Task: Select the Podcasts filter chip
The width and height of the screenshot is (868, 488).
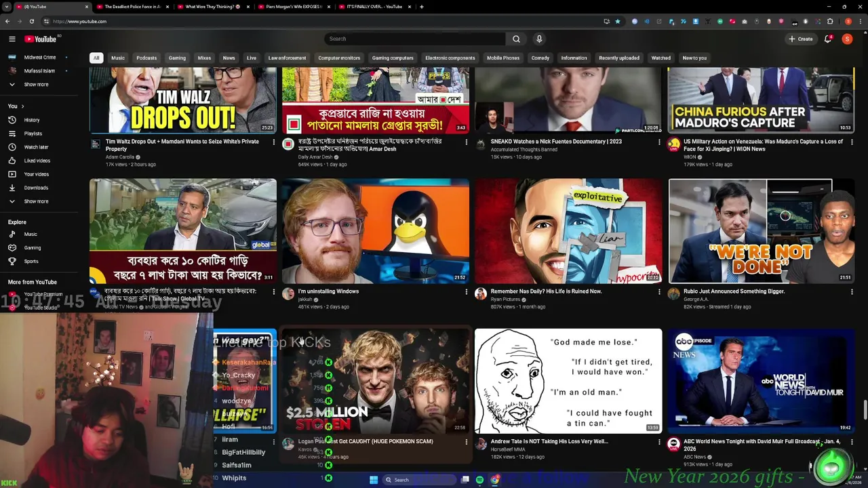Action: (146, 58)
